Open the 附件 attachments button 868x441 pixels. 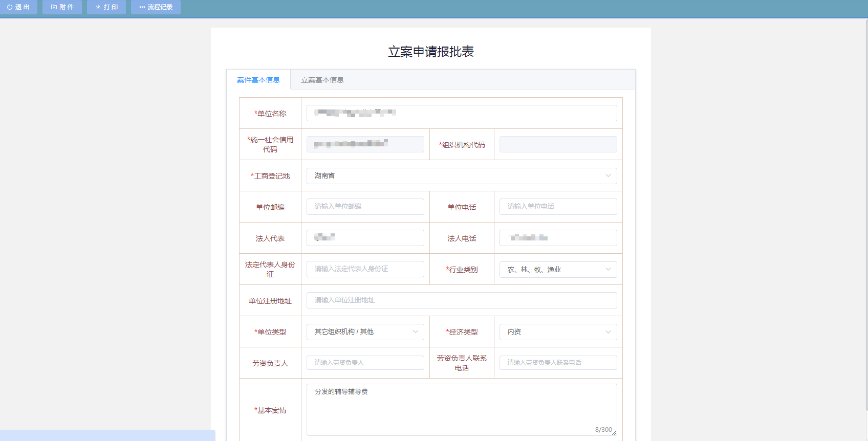click(x=62, y=7)
